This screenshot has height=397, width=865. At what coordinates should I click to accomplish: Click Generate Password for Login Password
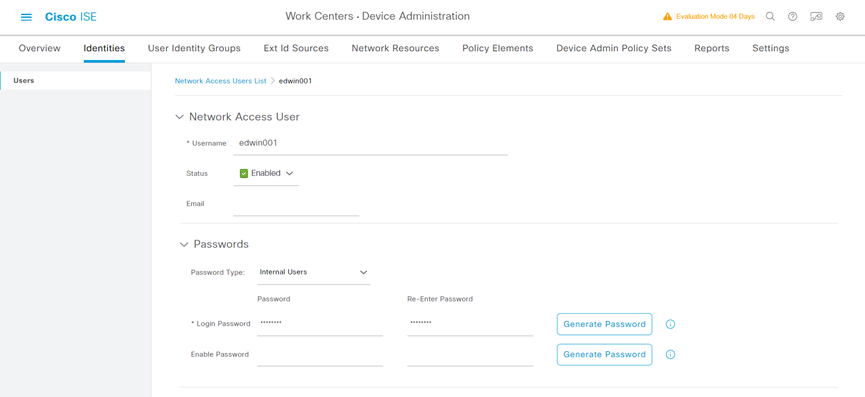click(604, 324)
